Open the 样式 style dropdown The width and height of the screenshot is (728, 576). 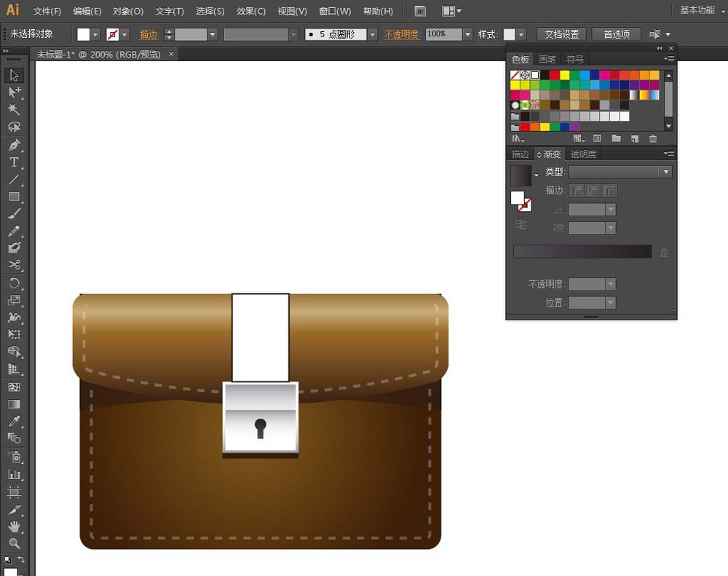(521, 34)
